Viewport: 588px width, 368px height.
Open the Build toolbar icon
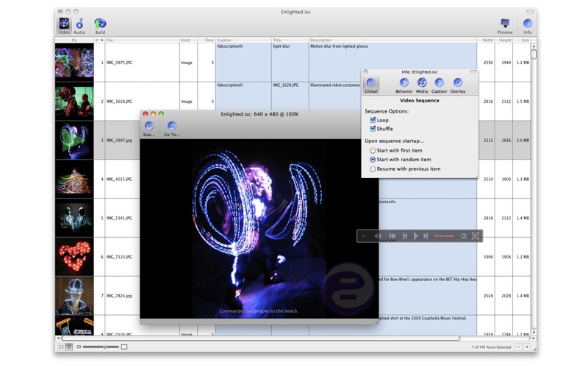[x=100, y=26]
